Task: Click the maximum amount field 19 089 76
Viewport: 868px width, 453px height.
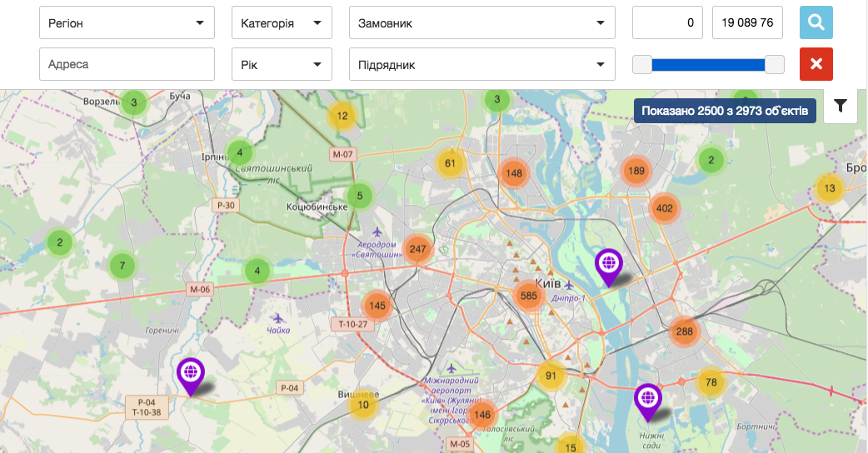Action: point(747,23)
